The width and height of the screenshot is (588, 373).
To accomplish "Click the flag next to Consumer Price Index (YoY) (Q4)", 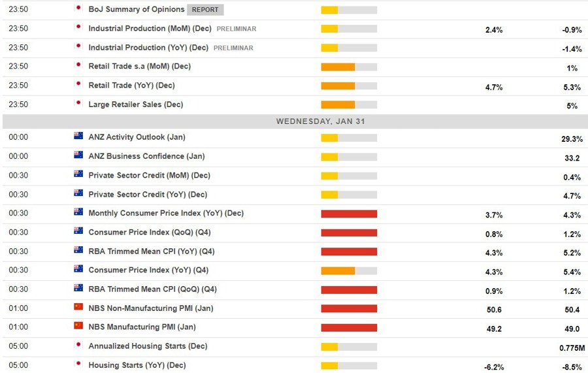I will 78,268.
